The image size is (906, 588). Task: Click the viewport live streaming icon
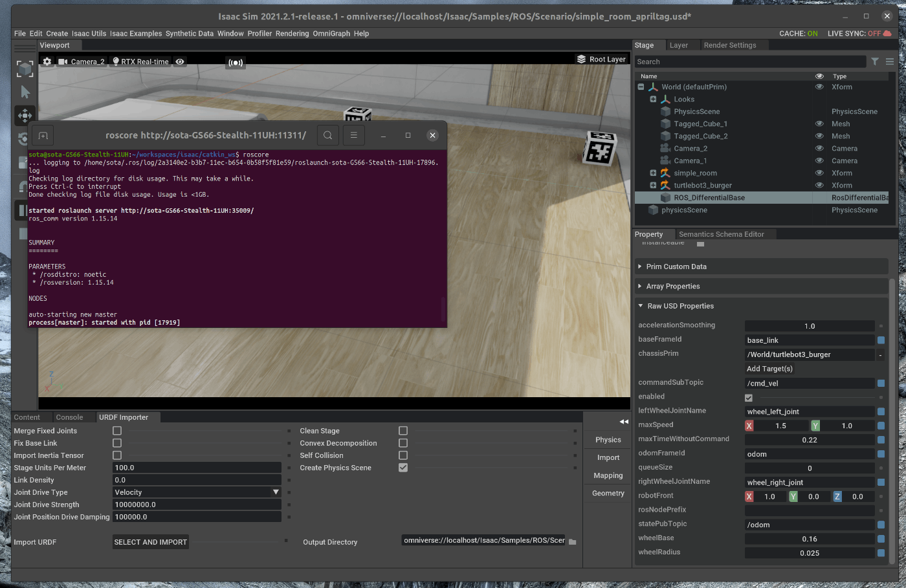tap(236, 63)
